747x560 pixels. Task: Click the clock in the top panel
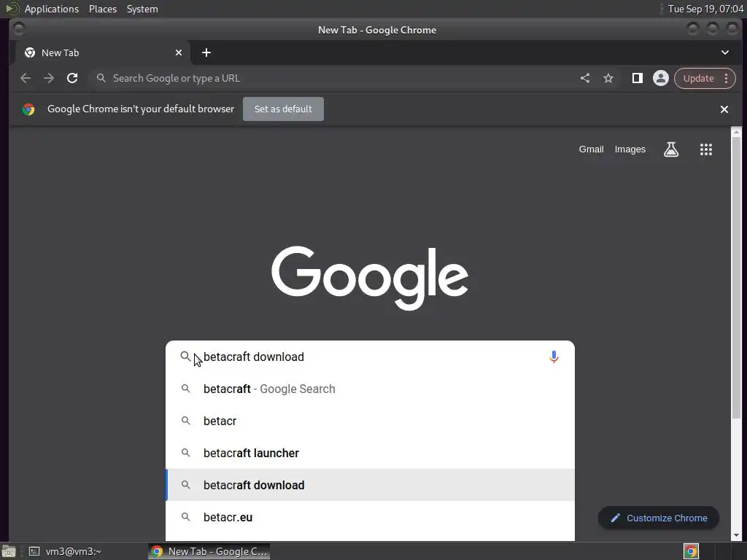[705, 9]
